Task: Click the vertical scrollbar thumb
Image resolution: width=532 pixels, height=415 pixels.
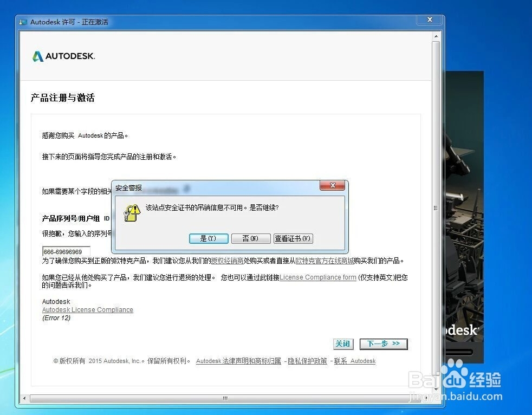Action: click(436, 207)
